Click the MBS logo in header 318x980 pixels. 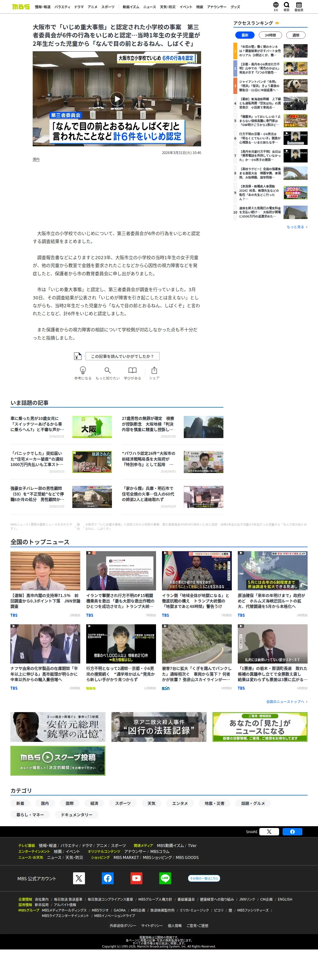(21, 7)
